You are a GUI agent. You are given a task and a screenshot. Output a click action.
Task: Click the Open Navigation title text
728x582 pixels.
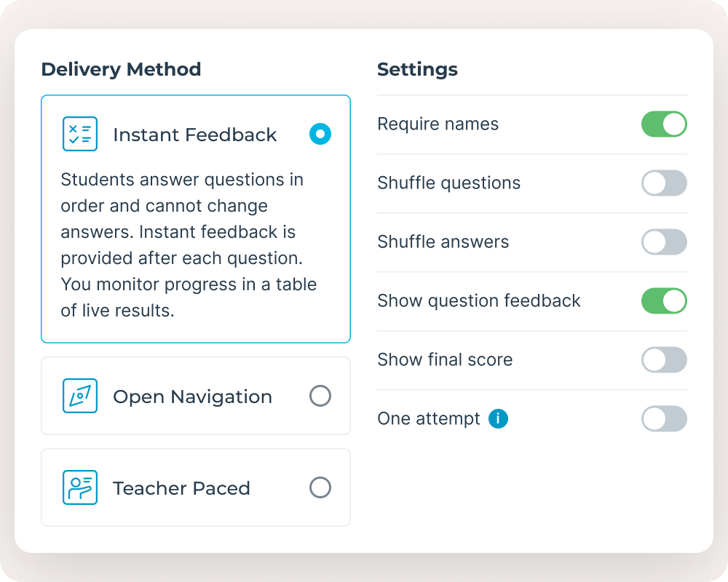click(192, 396)
